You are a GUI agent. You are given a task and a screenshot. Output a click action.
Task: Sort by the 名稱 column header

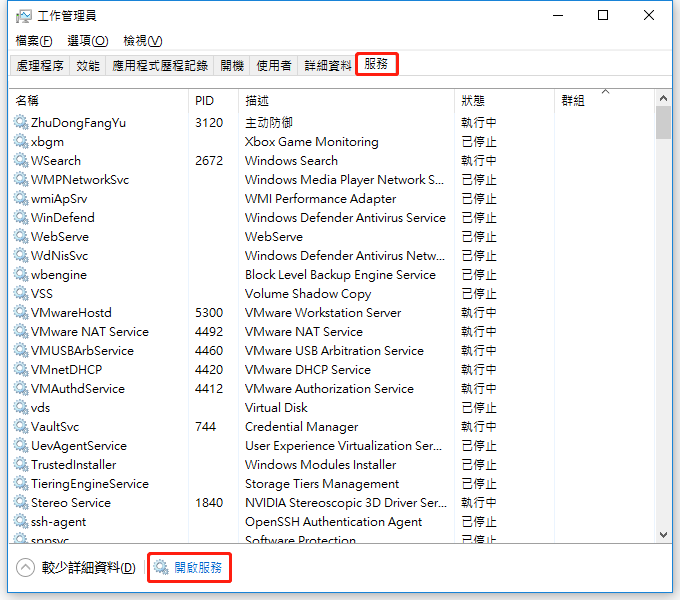[x=98, y=101]
